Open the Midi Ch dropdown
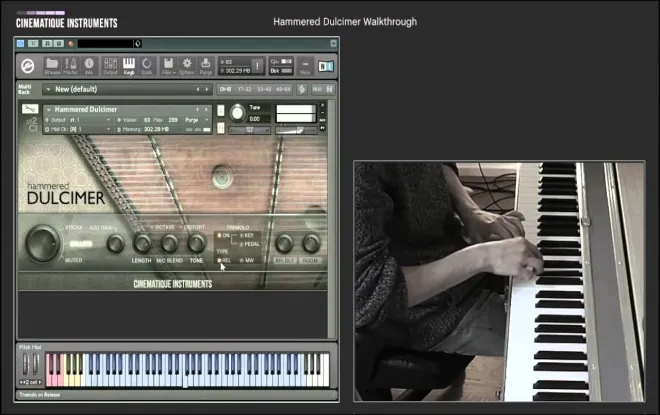The image size is (660, 415). [x=78, y=129]
